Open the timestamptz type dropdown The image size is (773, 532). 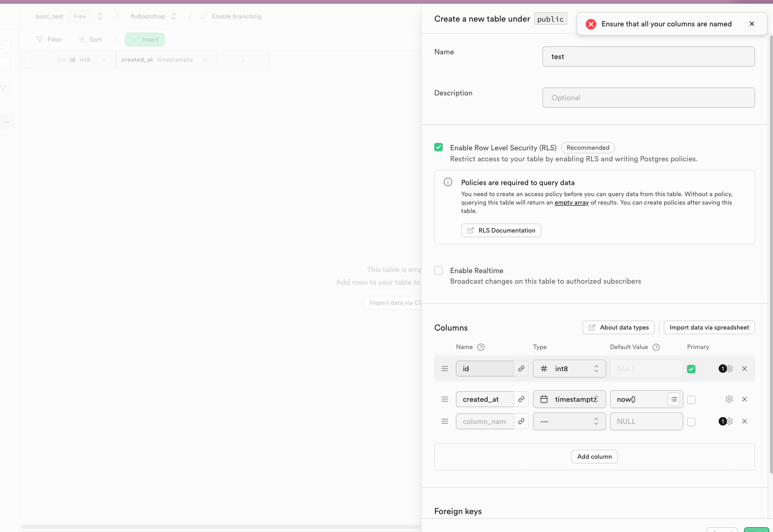569,399
